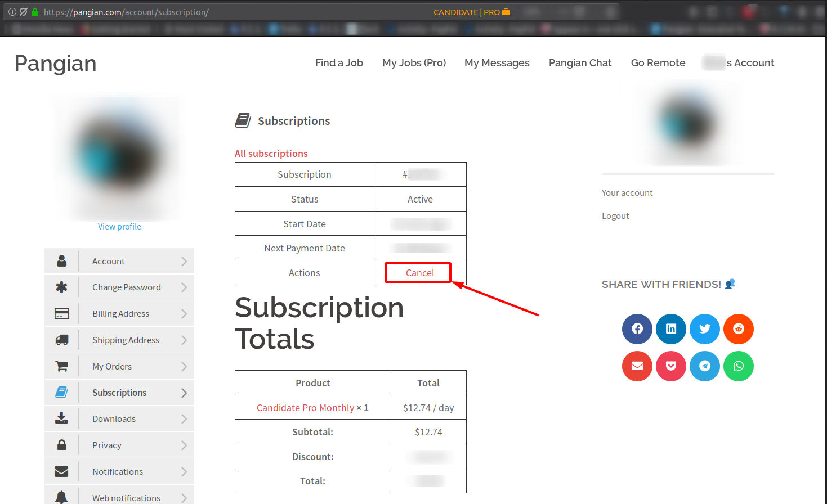Open My Orders sidebar label

pyautogui.click(x=112, y=367)
